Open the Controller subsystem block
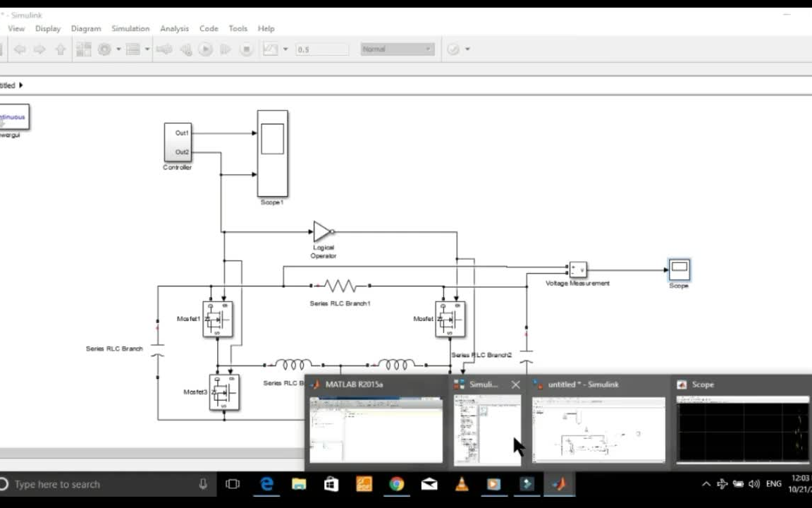Screen dimensions: 812x508 tap(177, 141)
